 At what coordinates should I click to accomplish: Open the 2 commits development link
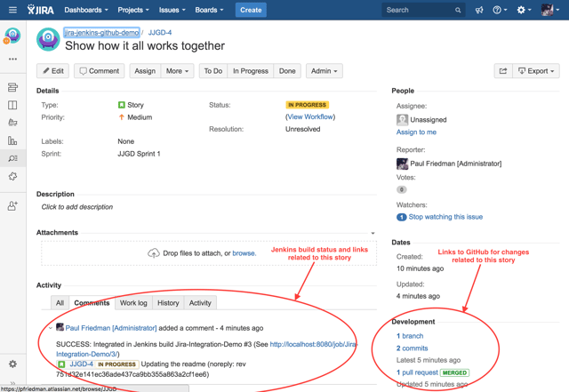[413, 348]
